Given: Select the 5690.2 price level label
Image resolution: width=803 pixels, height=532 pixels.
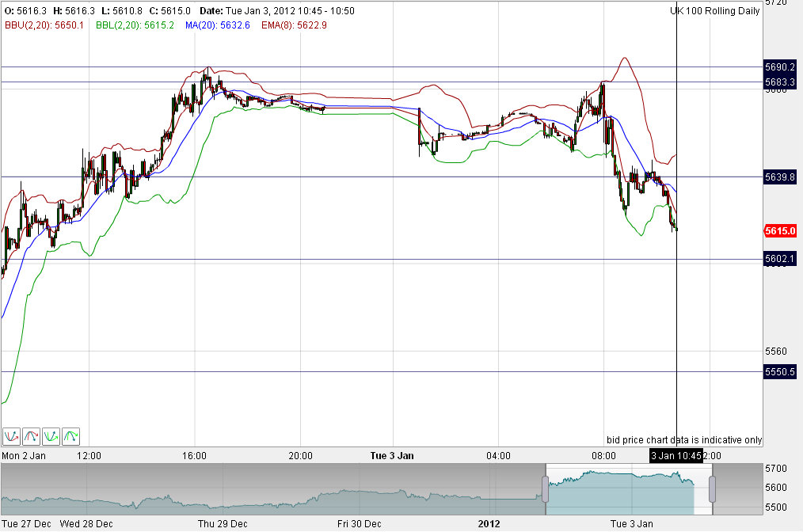Looking at the screenshot, I should [781, 67].
